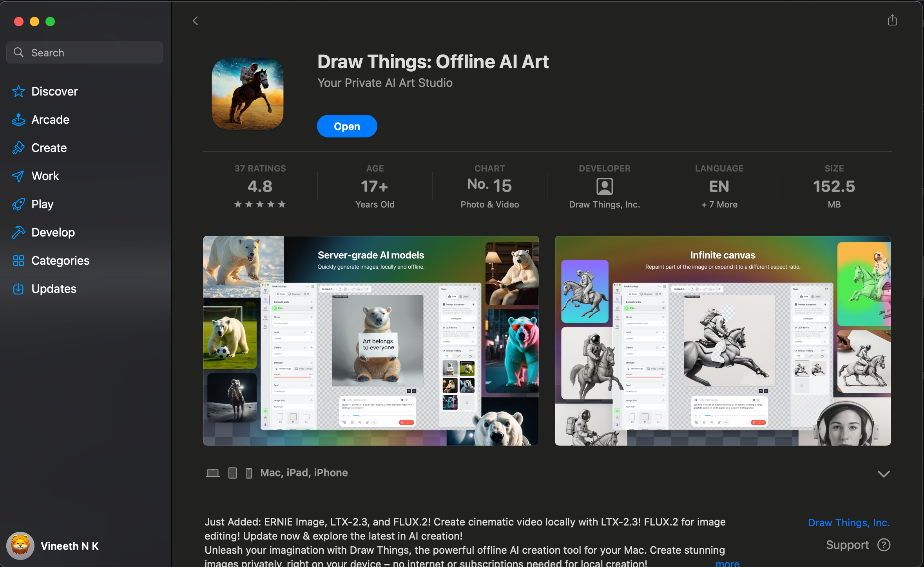Click the Search field
The image size is (924, 567).
pos(84,52)
